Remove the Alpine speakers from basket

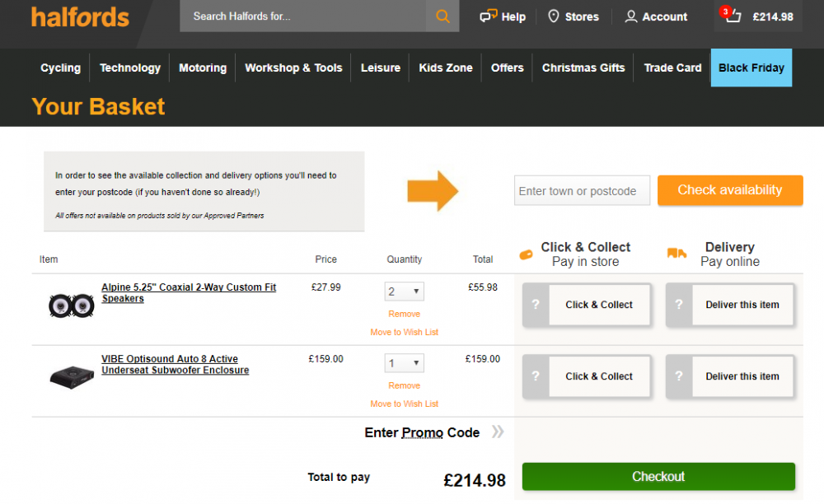404,314
